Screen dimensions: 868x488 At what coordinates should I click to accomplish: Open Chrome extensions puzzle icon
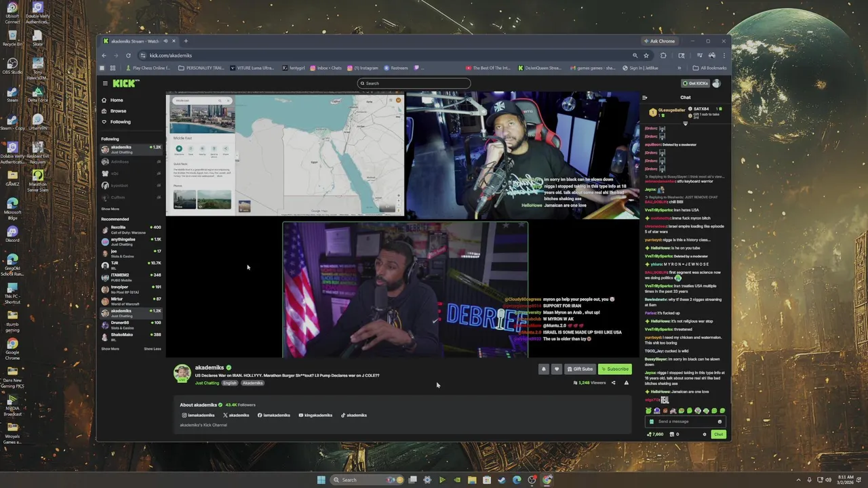[x=663, y=56]
